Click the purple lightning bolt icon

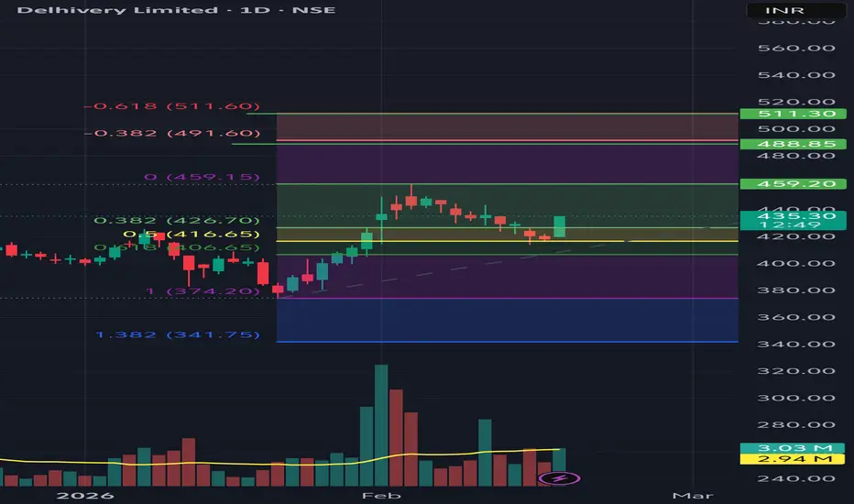tap(559, 478)
